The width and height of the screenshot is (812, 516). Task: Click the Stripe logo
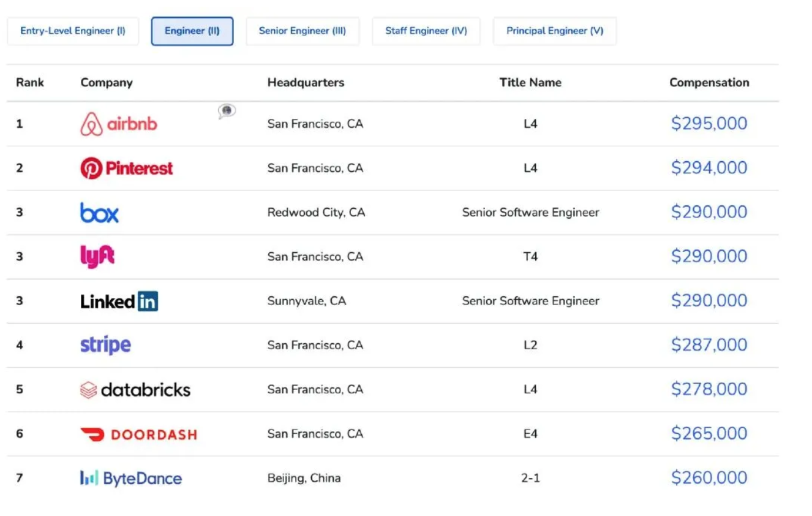[105, 345]
